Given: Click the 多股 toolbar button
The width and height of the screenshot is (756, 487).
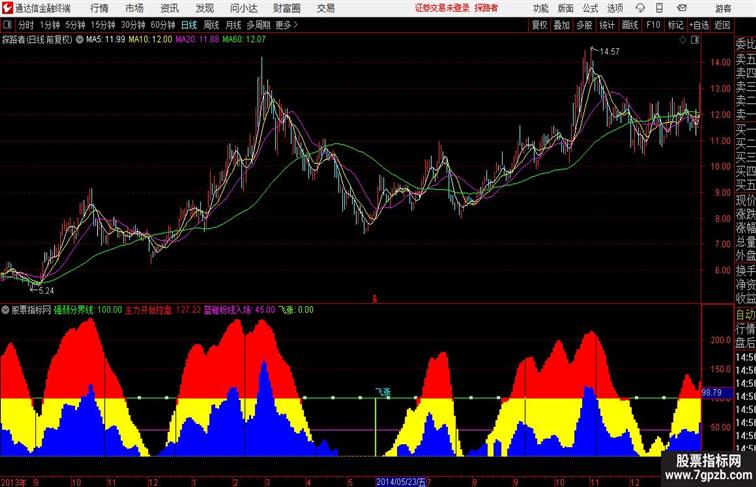Looking at the screenshot, I should pyautogui.click(x=584, y=25).
